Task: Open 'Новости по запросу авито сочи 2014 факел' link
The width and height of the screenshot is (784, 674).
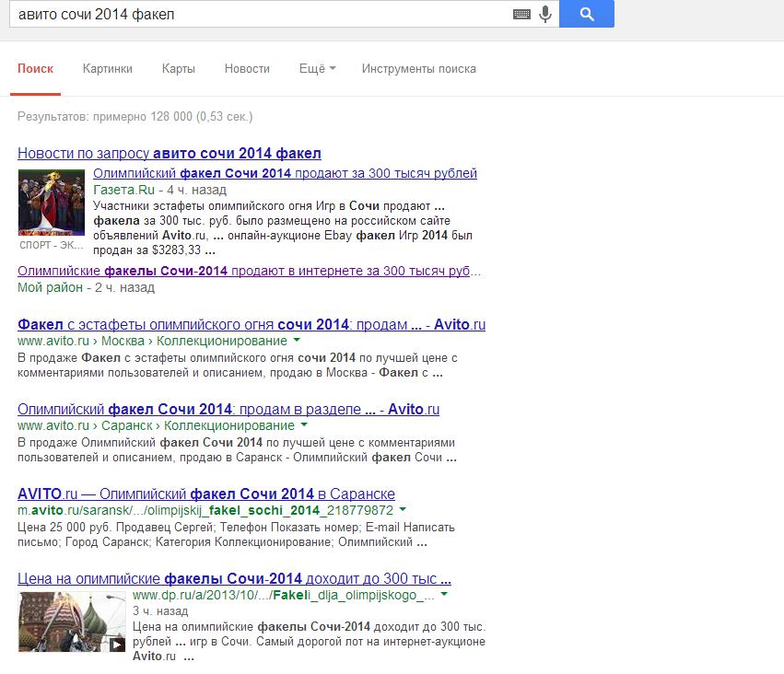Action: pyautogui.click(x=170, y=153)
